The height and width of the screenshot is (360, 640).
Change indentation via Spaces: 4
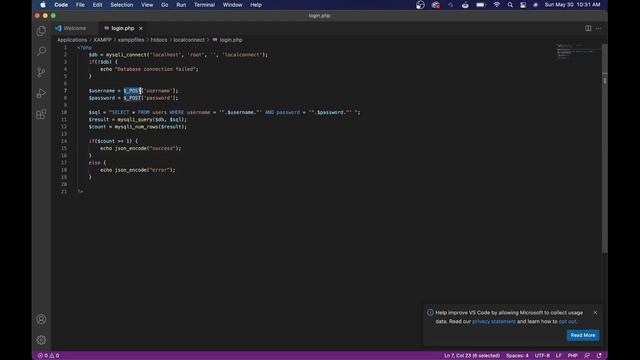(x=517, y=356)
